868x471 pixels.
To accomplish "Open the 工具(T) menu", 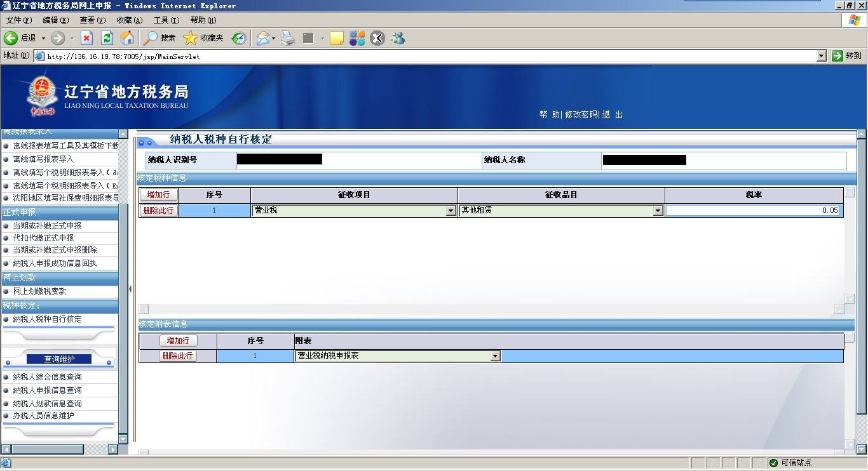I will click(x=166, y=20).
